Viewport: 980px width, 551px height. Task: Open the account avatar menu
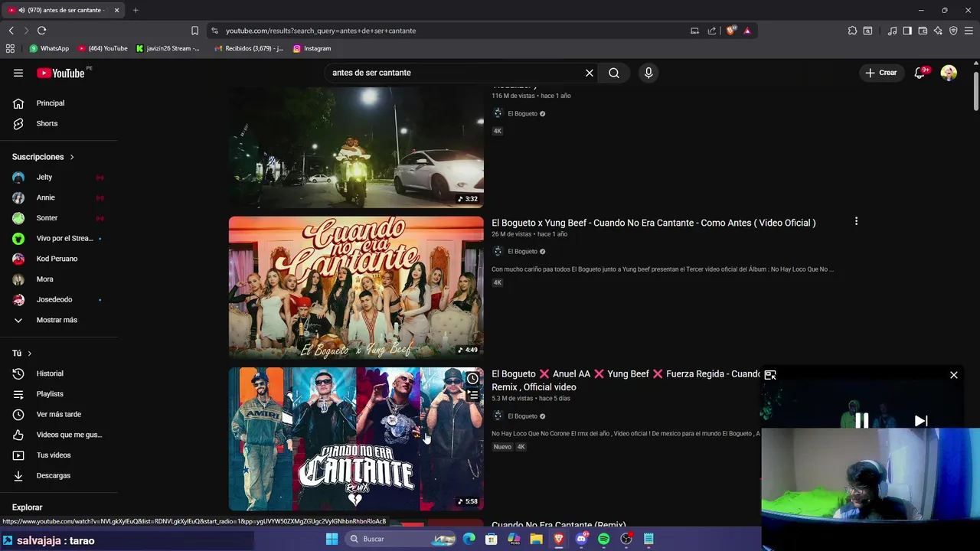click(x=949, y=73)
